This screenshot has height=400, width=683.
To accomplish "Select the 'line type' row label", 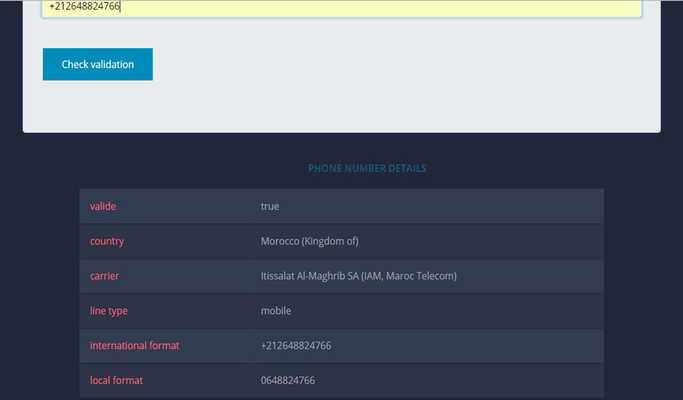I will point(109,311).
